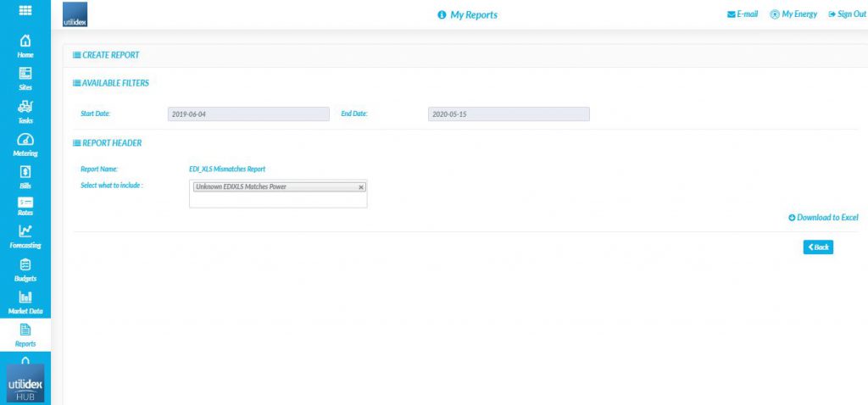Open the E-mail link

743,14
